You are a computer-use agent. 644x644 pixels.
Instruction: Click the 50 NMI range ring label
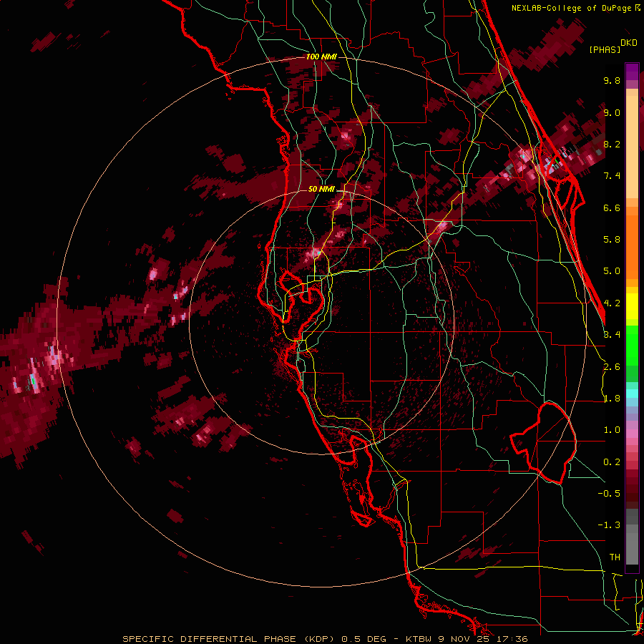[x=321, y=189]
